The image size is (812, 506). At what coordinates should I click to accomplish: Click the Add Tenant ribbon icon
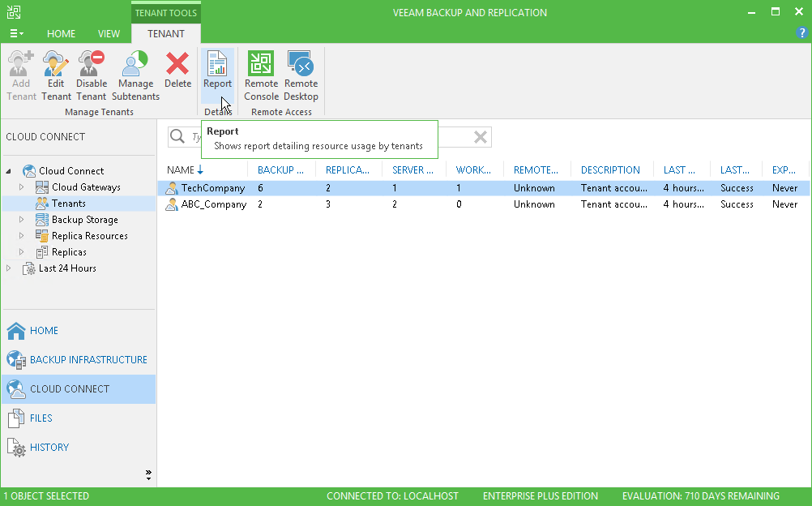(x=21, y=75)
